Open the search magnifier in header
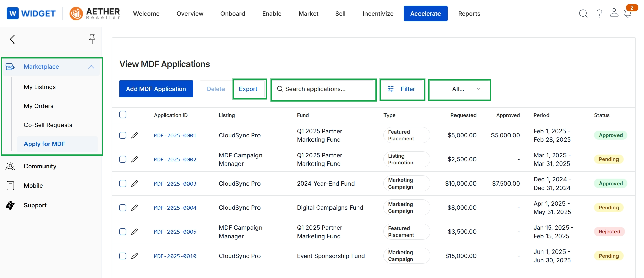The image size is (644, 278). coord(583,14)
